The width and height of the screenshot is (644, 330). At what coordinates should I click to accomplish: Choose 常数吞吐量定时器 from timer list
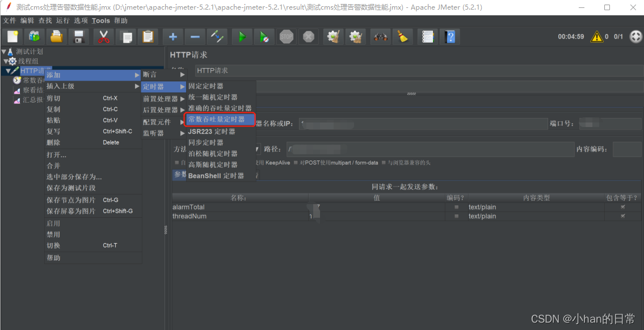click(221, 120)
